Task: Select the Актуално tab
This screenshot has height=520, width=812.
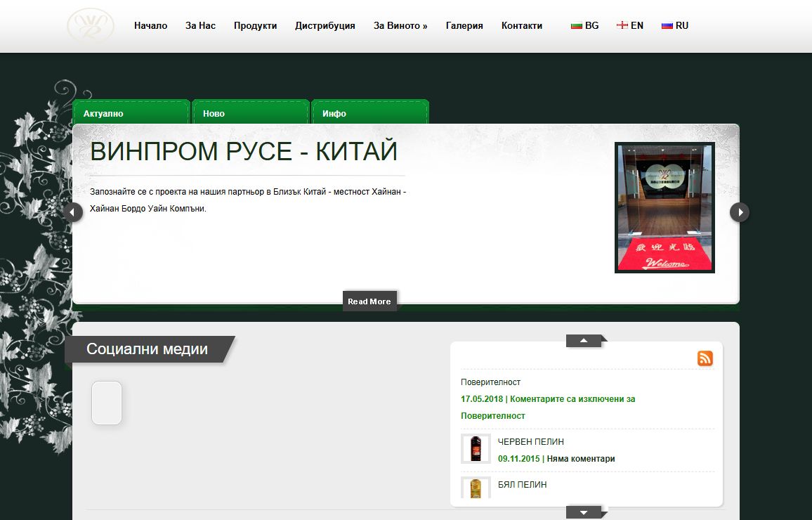Action: click(x=131, y=112)
